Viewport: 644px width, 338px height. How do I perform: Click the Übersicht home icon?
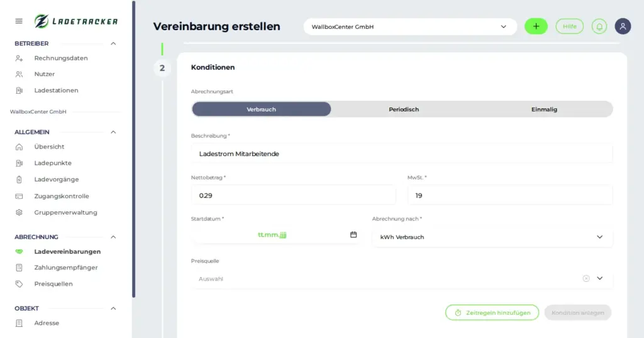19,147
